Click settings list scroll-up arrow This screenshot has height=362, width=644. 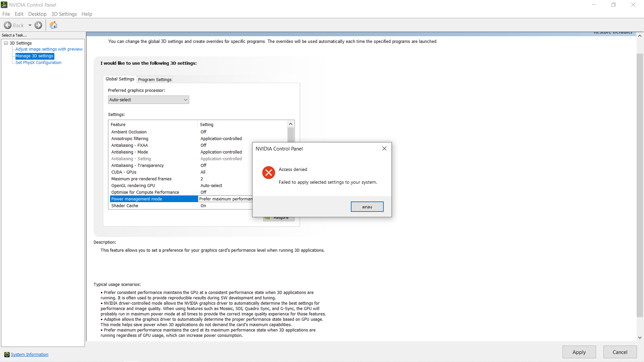290,124
